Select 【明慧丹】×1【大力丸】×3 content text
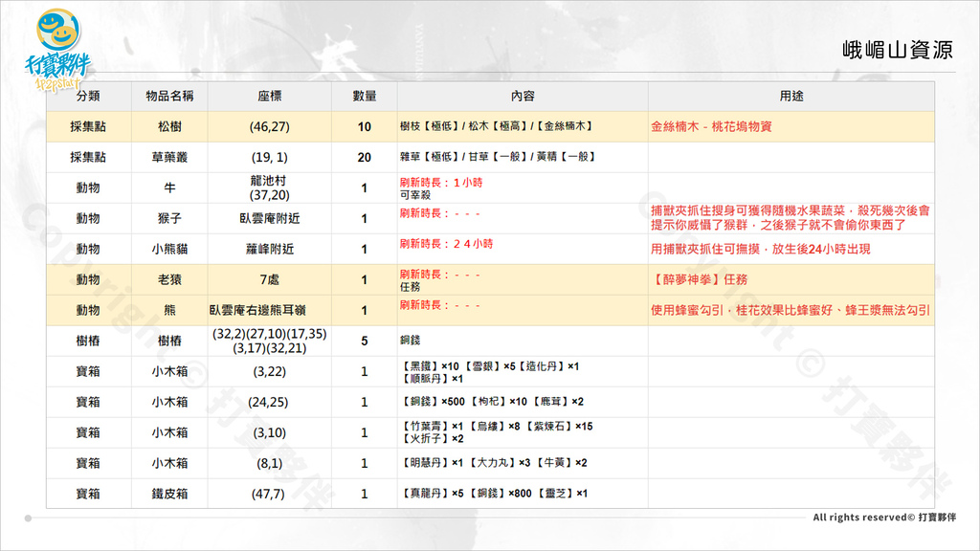The width and height of the screenshot is (980, 551). (x=494, y=463)
